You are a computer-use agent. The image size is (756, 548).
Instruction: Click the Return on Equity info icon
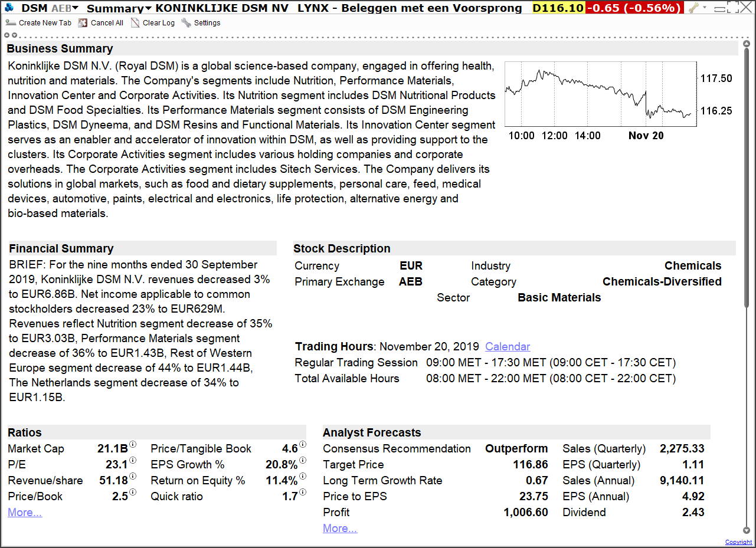coord(303,476)
